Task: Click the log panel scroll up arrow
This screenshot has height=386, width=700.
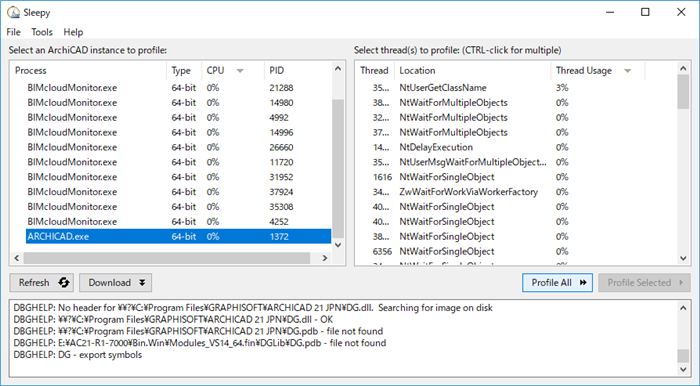Action: (x=683, y=308)
